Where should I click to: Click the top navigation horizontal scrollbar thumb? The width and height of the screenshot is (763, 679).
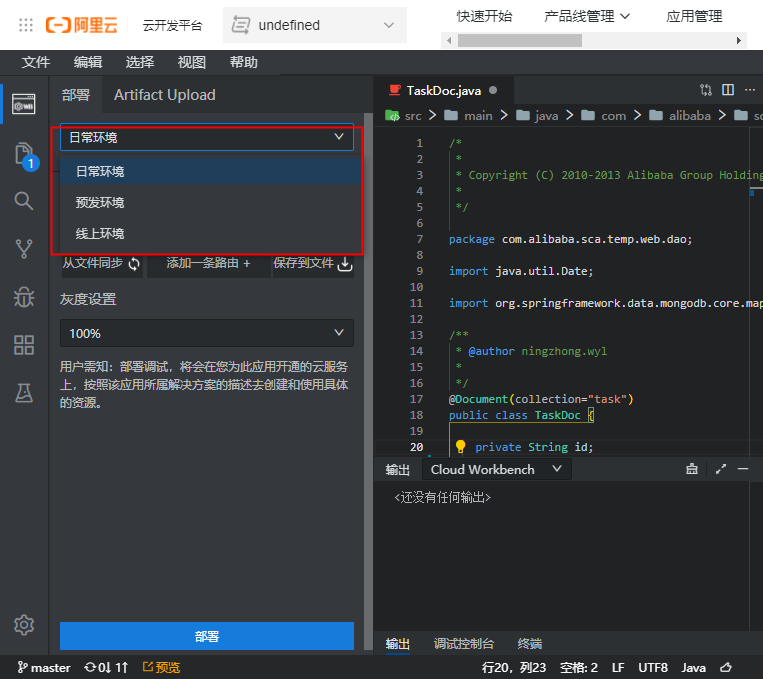520,40
